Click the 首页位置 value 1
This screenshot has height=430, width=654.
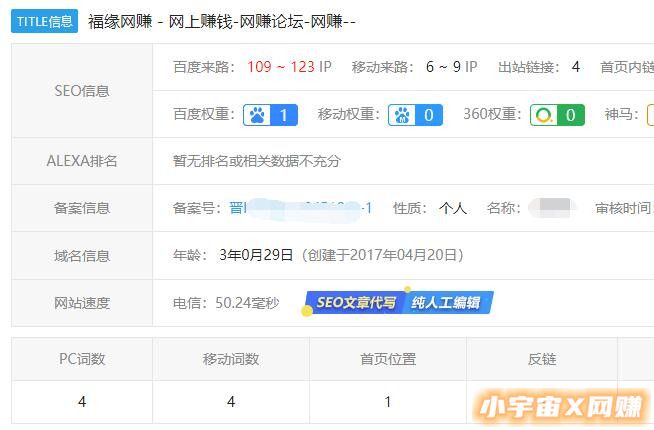click(388, 402)
